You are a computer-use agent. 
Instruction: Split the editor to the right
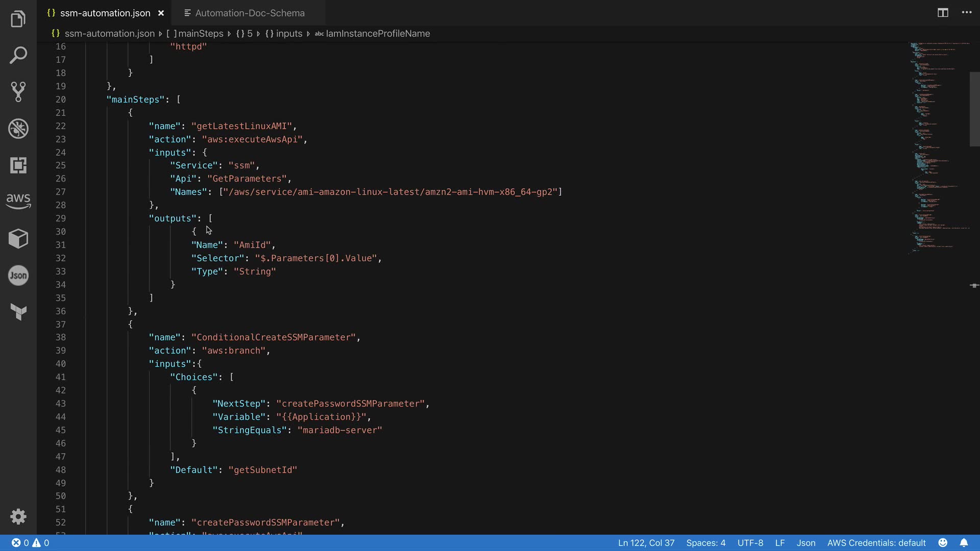943,13
